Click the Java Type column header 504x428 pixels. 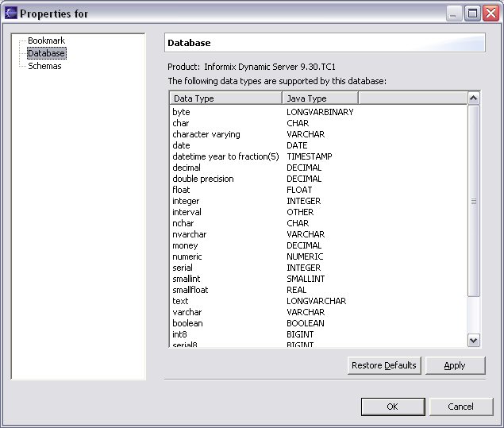pos(320,98)
